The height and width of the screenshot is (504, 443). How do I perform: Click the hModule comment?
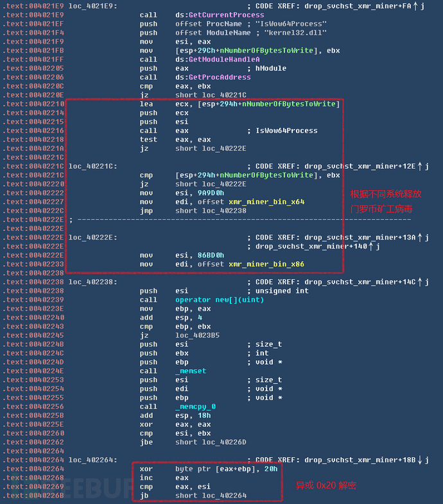271,69
